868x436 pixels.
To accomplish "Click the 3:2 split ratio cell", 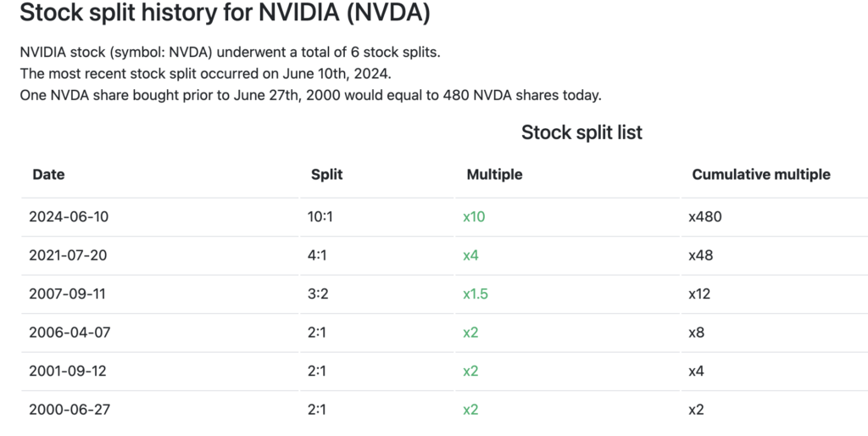I will coord(318,294).
